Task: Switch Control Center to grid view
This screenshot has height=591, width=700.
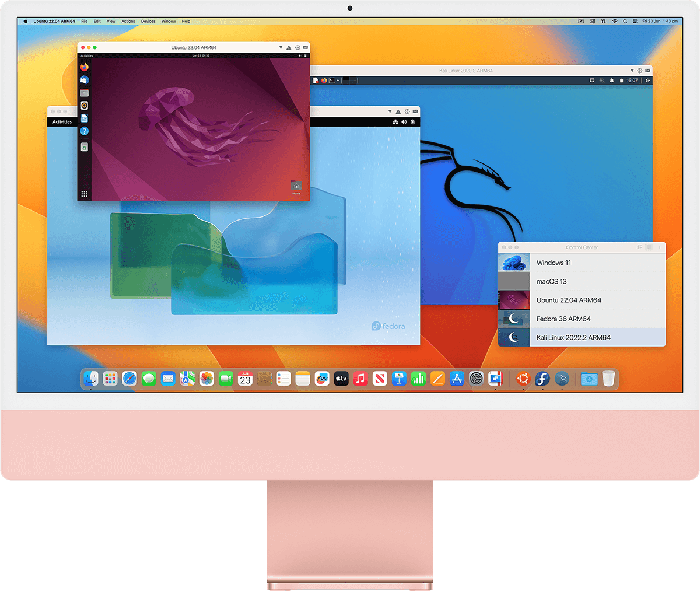Action: coord(649,247)
